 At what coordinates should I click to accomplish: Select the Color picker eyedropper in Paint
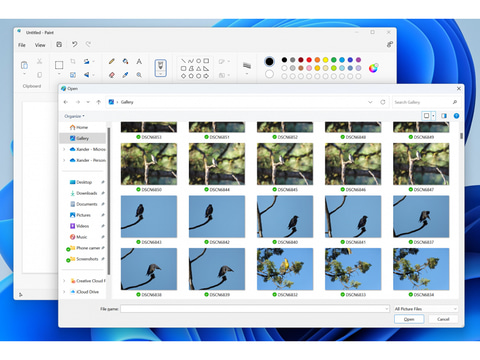[125, 75]
